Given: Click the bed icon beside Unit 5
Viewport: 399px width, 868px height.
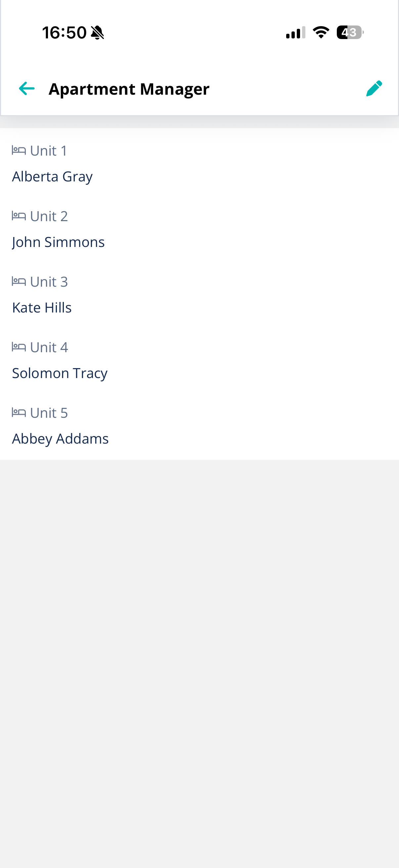Looking at the screenshot, I should click(x=19, y=412).
